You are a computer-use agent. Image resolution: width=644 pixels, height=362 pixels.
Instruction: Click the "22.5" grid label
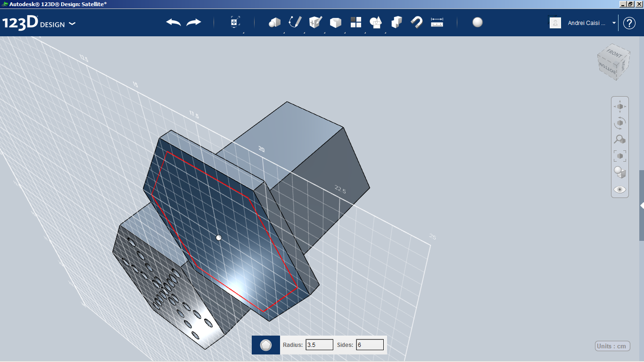340,189
